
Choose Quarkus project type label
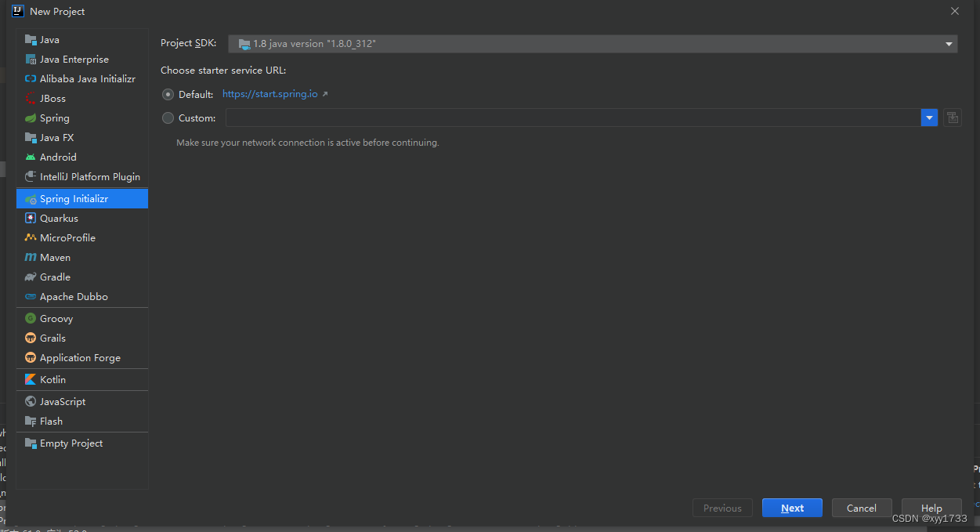(59, 219)
